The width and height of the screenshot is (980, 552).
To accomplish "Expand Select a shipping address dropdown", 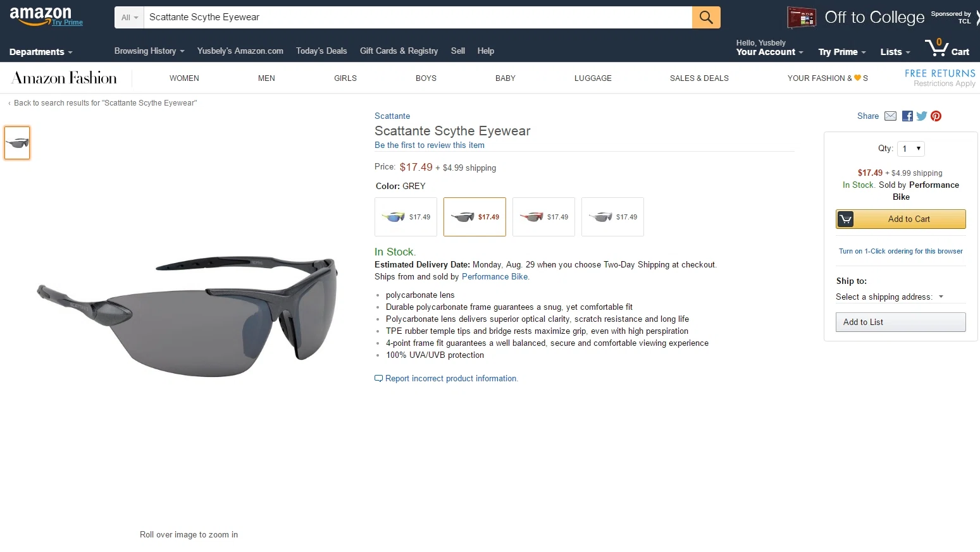I will (890, 297).
